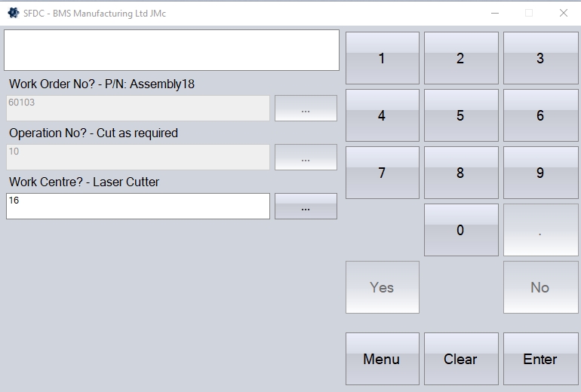The width and height of the screenshot is (581, 392).
Task: Tap the 5 key on the keypad
Action: pyautogui.click(x=460, y=115)
